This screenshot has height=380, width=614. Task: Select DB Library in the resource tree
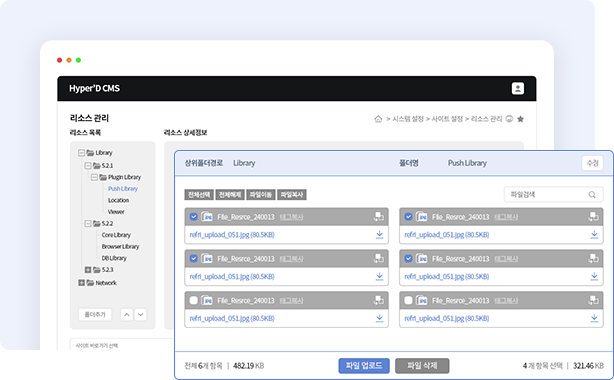point(114,258)
